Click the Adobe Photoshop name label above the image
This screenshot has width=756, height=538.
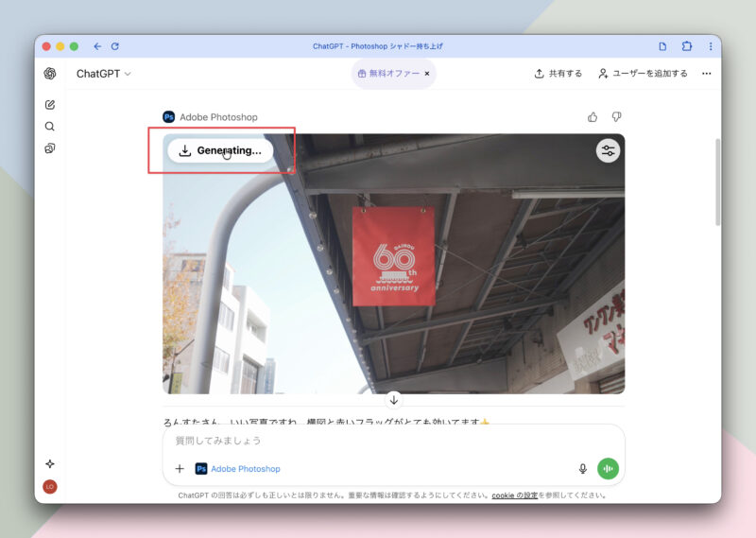click(x=218, y=116)
